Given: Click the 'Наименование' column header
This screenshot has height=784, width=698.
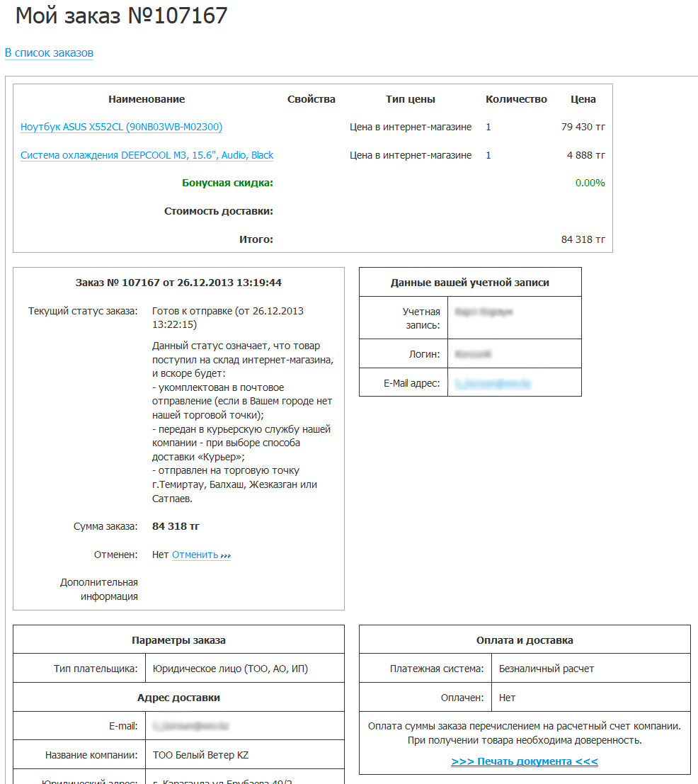Looking at the screenshot, I should 147,99.
